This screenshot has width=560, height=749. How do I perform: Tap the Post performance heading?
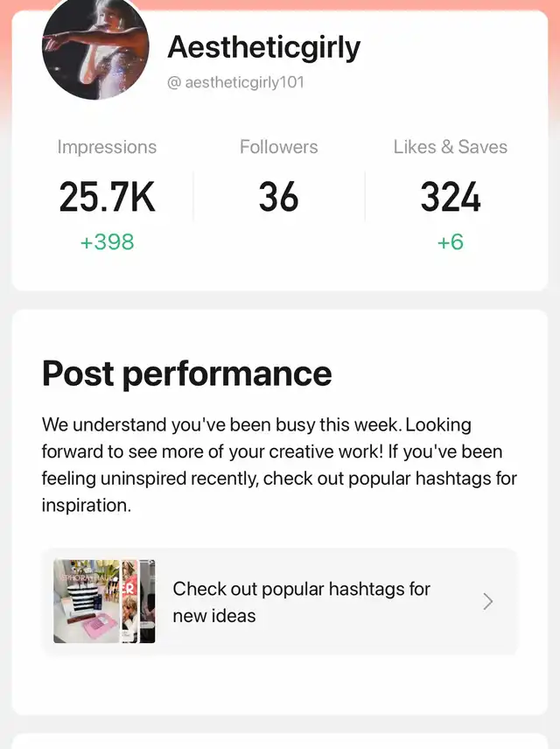pyautogui.click(x=186, y=374)
